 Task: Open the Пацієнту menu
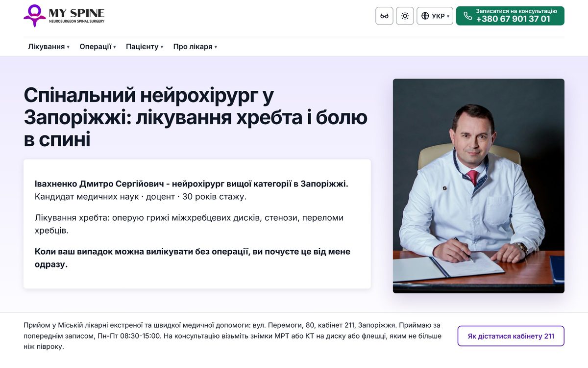click(x=145, y=47)
